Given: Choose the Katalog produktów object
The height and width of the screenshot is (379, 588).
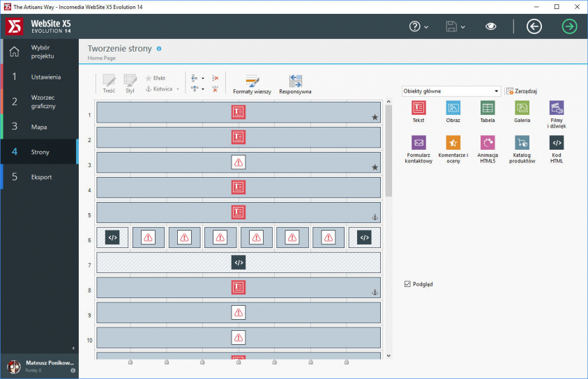Looking at the screenshot, I should (x=522, y=143).
